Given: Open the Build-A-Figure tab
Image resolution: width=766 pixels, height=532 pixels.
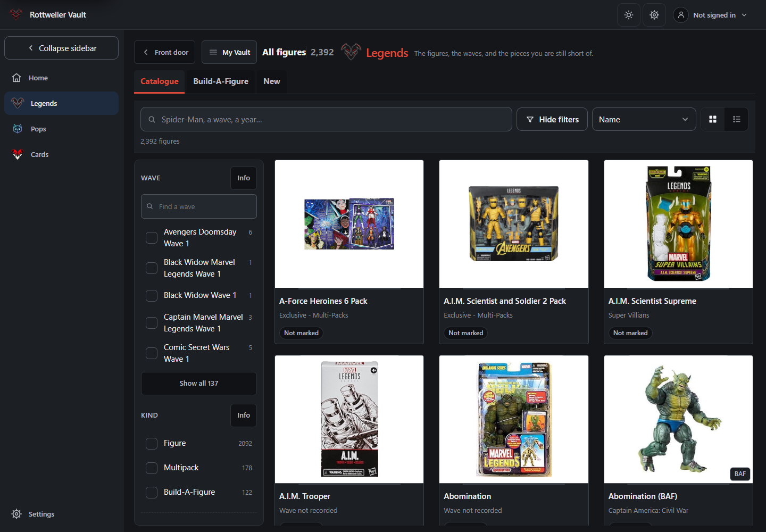Looking at the screenshot, I should point(221,81).
